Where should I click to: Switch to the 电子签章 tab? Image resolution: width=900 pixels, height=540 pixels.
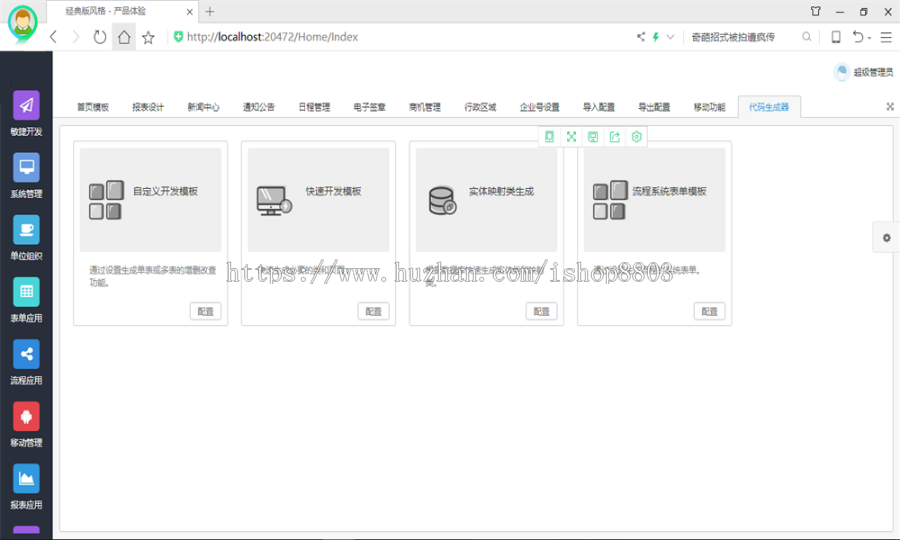(370, 107)
